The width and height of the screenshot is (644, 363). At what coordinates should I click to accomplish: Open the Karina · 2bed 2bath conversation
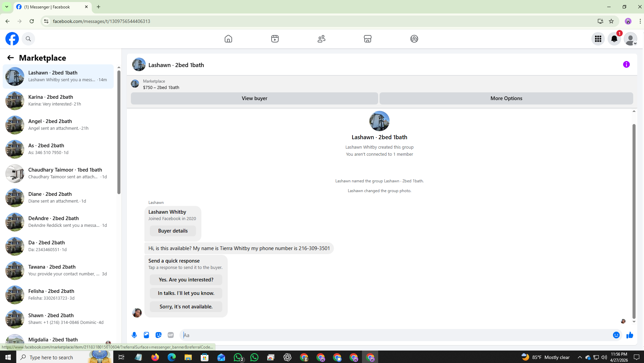(x=58, y=101)
